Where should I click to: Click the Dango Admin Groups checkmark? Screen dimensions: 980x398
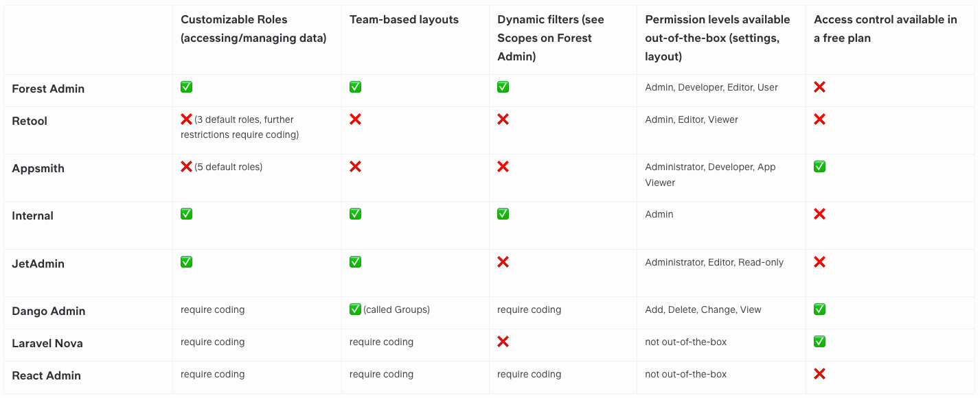coord(355,309)
